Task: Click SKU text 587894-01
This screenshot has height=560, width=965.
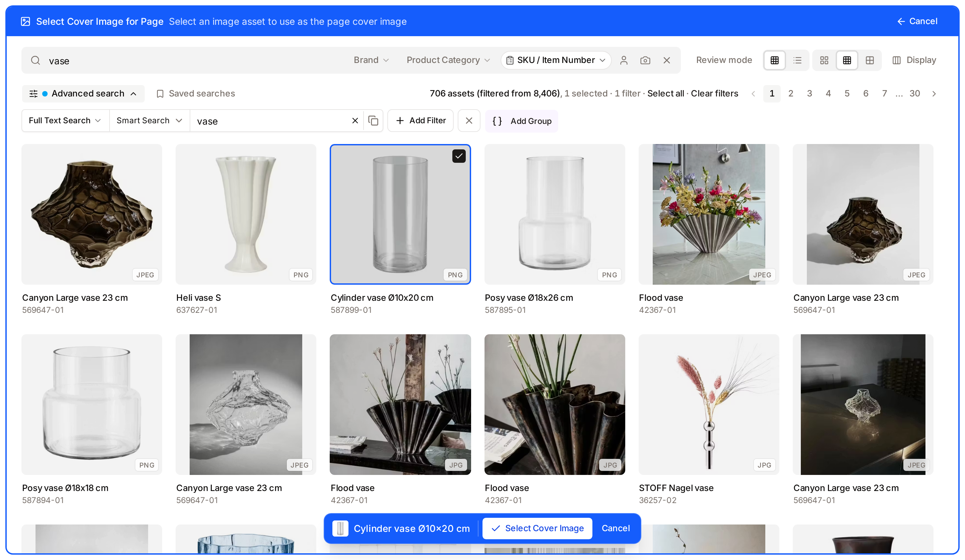Action: point(43,500)
